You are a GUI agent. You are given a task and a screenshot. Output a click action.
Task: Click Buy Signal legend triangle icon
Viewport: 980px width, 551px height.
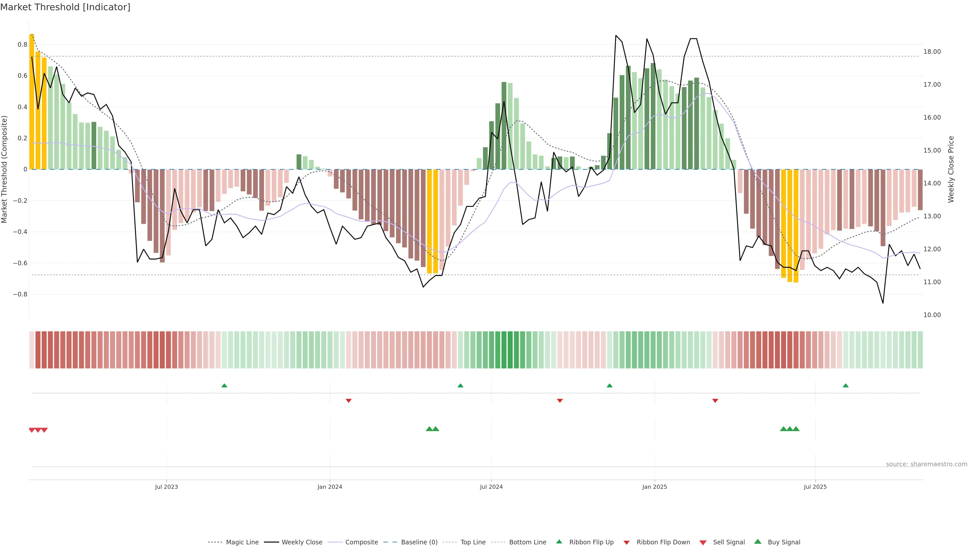point(757,542)
